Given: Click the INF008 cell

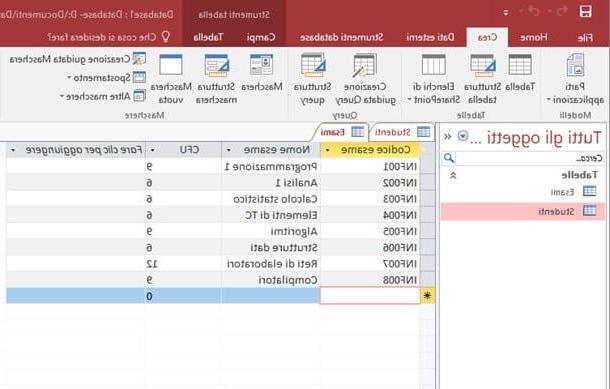Looking at the screenshot, I should coord(370,280).
